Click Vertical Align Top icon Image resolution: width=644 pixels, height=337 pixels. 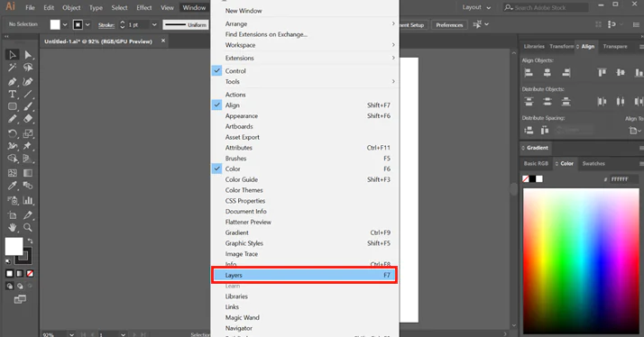[x=603, y=73]
